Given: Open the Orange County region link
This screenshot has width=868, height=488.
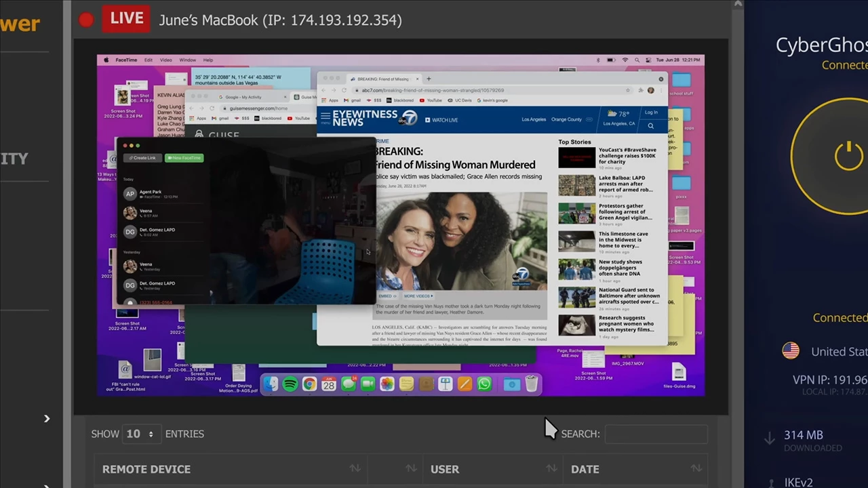Looking at the screenshot, I should click(x=566, y=119).
